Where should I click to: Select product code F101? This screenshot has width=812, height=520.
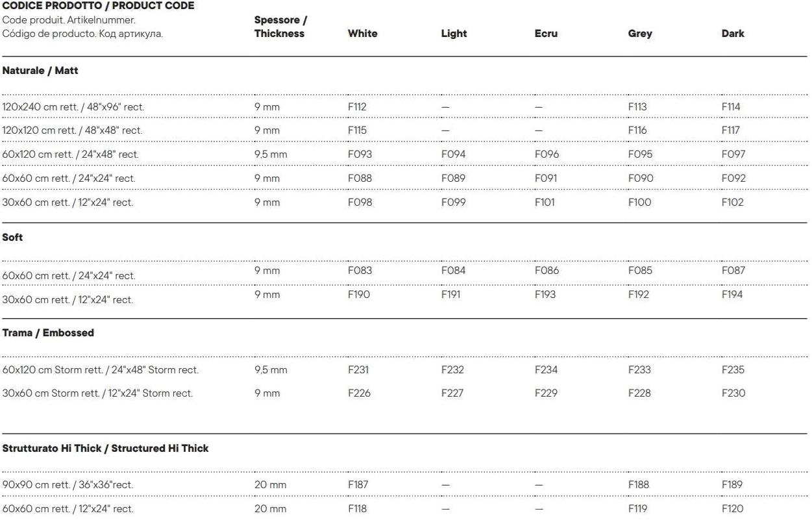click(545, 203)
